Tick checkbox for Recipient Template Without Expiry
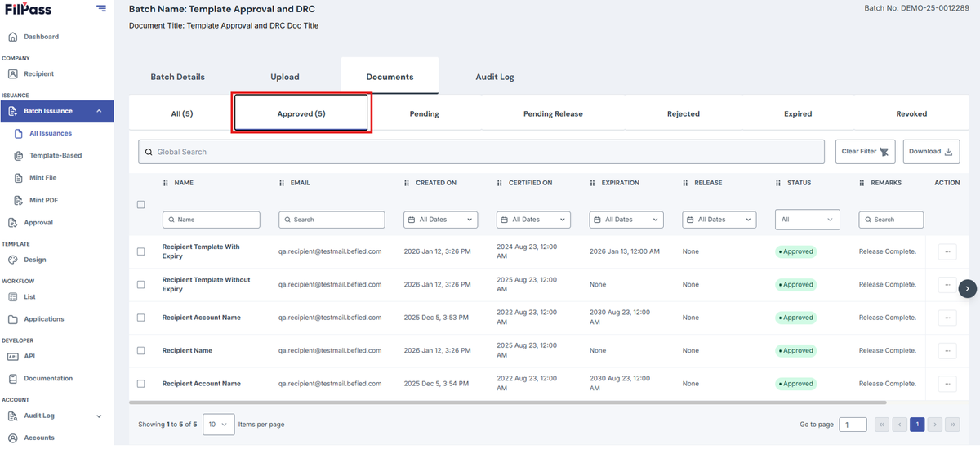980x449 pixels. click(x=141, y=285)
